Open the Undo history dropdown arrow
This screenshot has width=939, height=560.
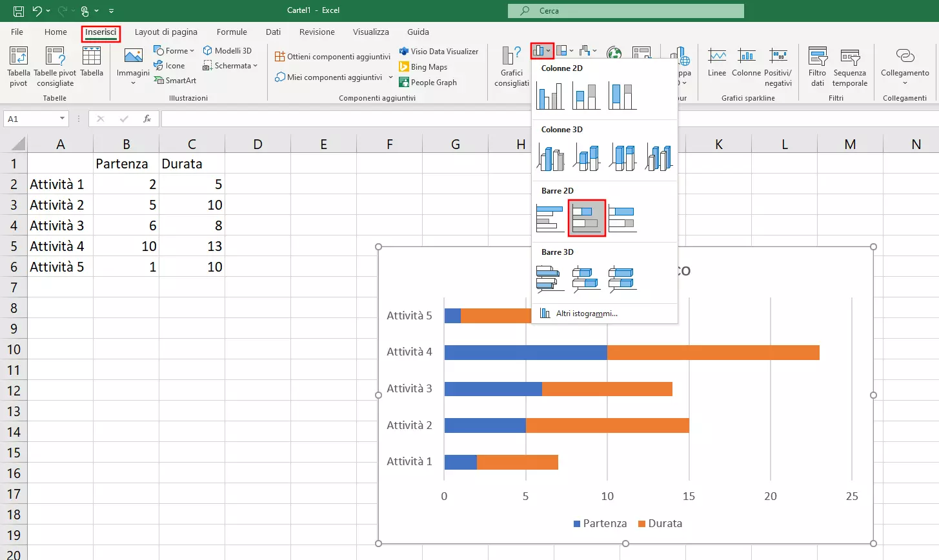point(48,11)
